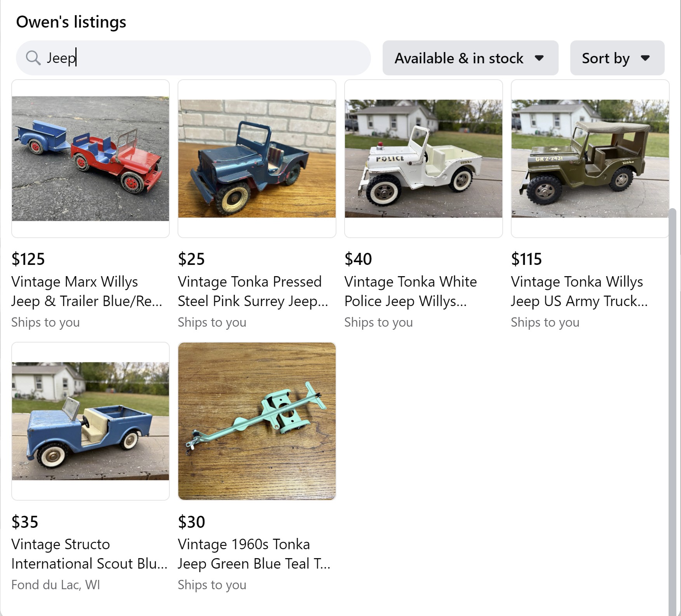This screenshot has width=681, height=616.
Task: Open Vintage Tonka Pressed Steel Pink Surrey title
Action: (253, 291)
